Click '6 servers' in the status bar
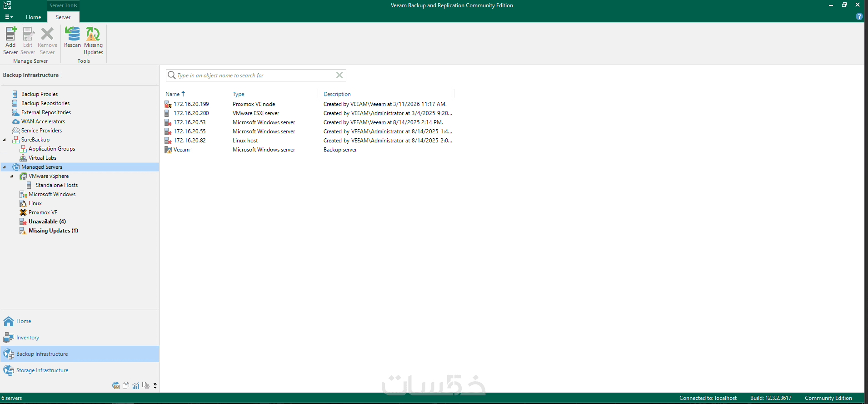 tap(11, 398)
